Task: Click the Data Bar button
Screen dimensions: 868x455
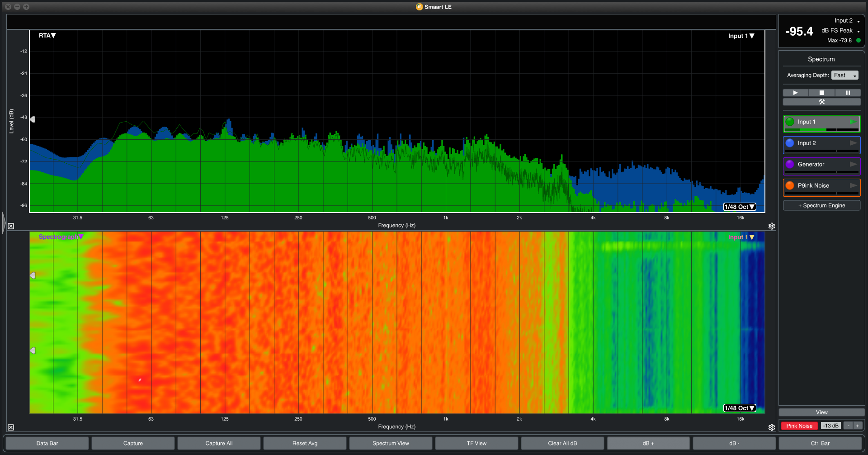Action: pyautogui.click(x=47, y=443)
